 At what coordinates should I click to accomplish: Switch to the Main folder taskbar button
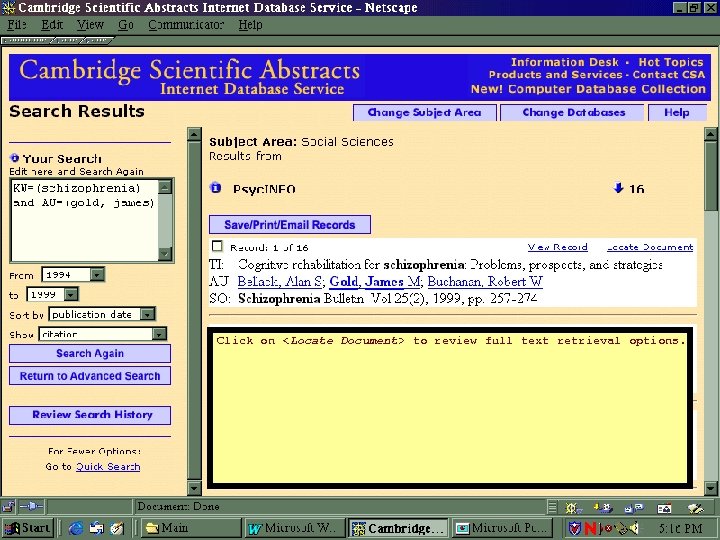coord(190,528)
